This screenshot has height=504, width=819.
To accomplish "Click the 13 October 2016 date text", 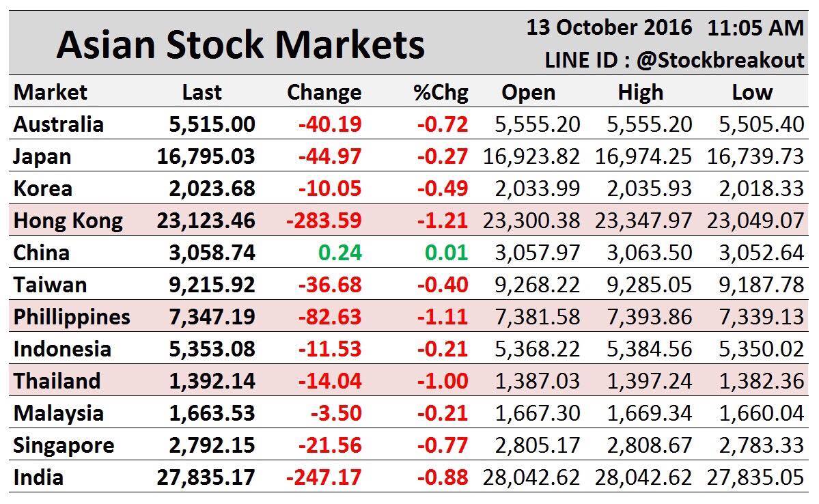I will pos(609,28).
